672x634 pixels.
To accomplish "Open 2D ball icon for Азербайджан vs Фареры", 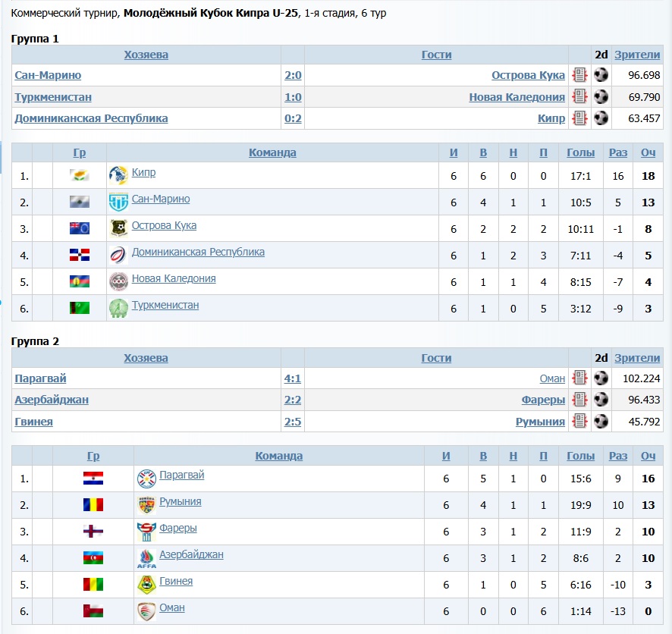I will click(x=601, y=400).
